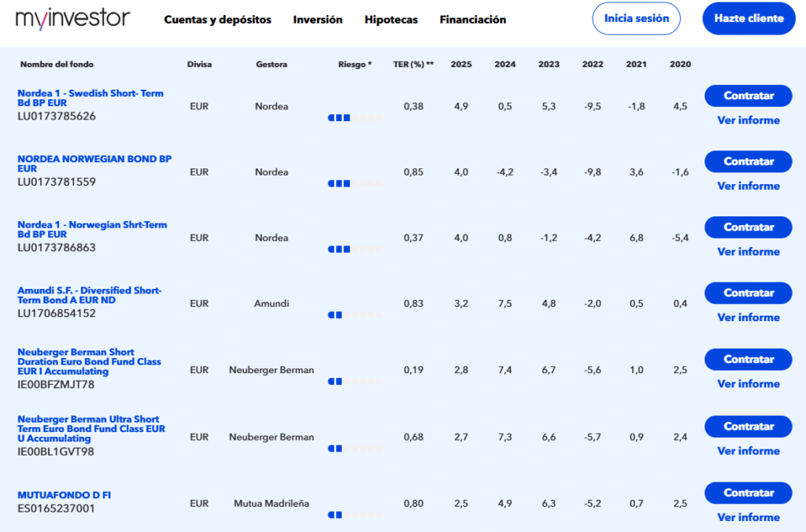Click the Inicia sesión button
The image size is (806, 532).
(636, 19)
